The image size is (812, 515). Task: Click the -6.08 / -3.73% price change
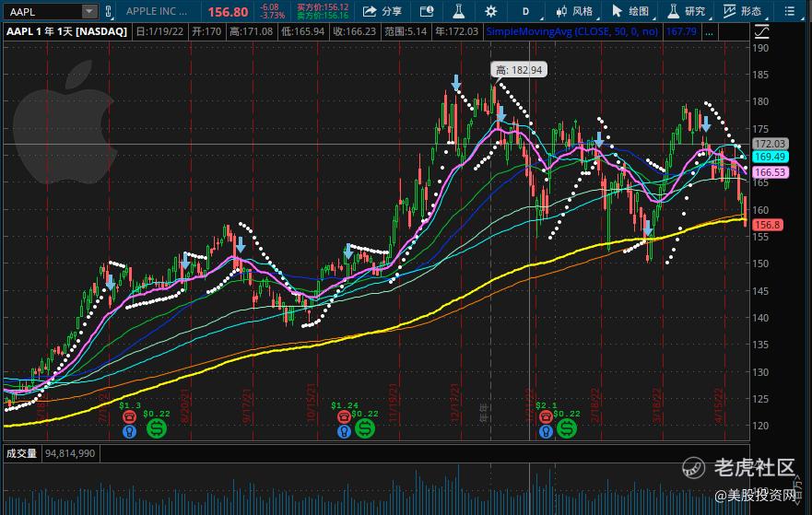[272, 11]
